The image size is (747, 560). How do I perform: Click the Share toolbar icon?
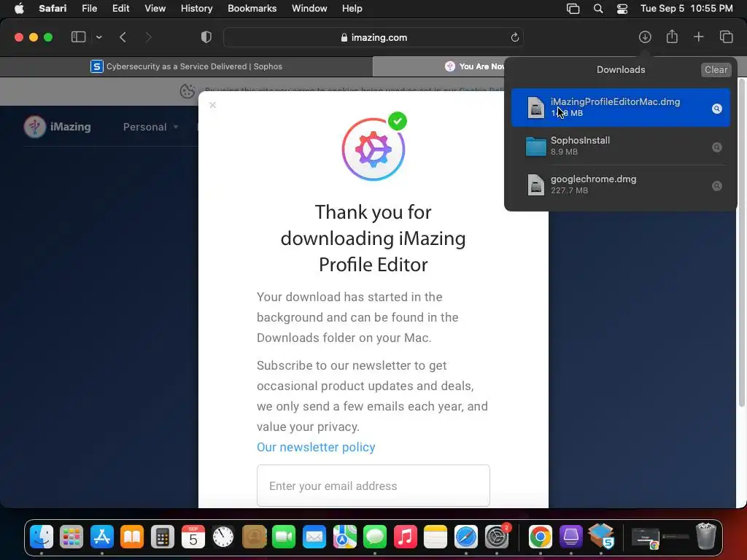click(672, 36)
